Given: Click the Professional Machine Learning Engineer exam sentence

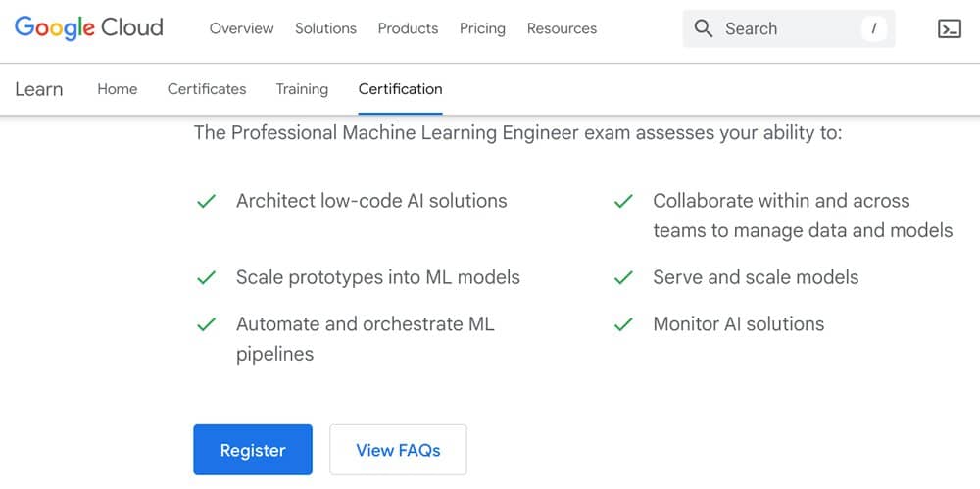Looking at the screenshot, I should tap(517, 133).
